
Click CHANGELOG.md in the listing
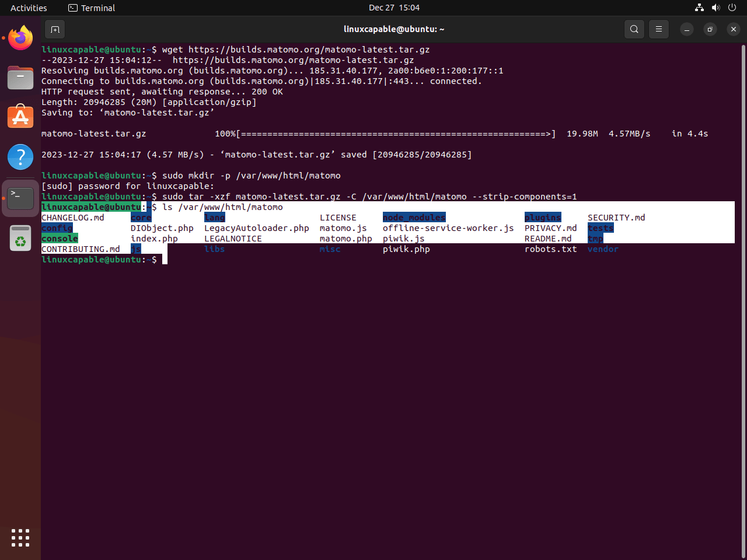click(x=73, y=218)
